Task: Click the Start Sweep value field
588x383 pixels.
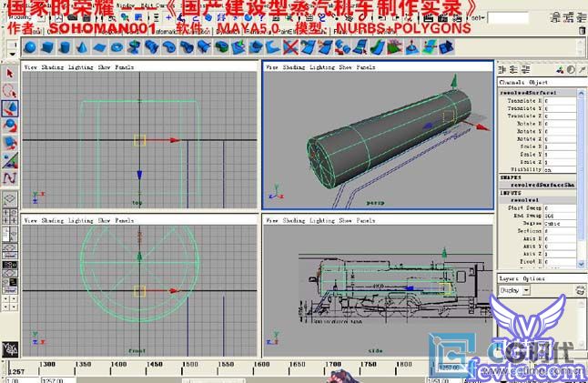Action: point(560,208)
